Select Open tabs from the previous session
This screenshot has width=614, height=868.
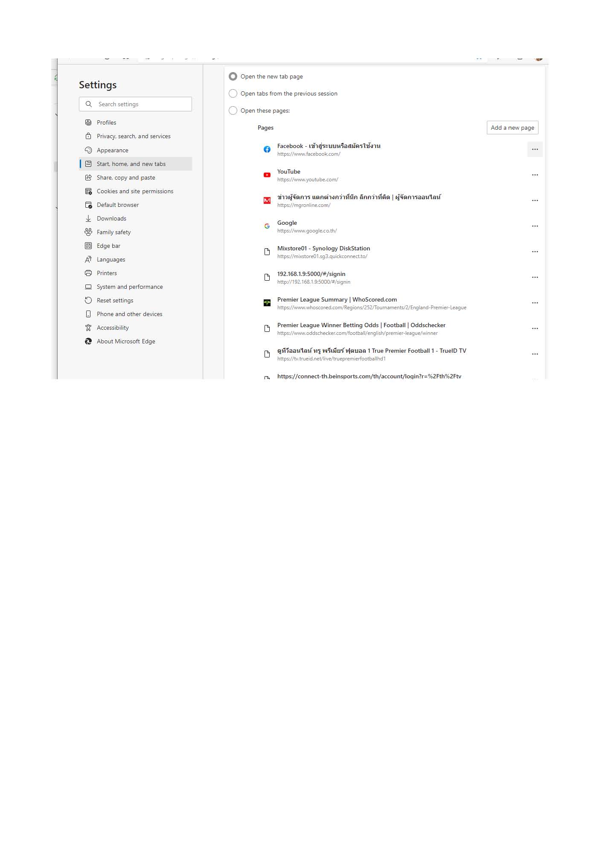[233, 93]
